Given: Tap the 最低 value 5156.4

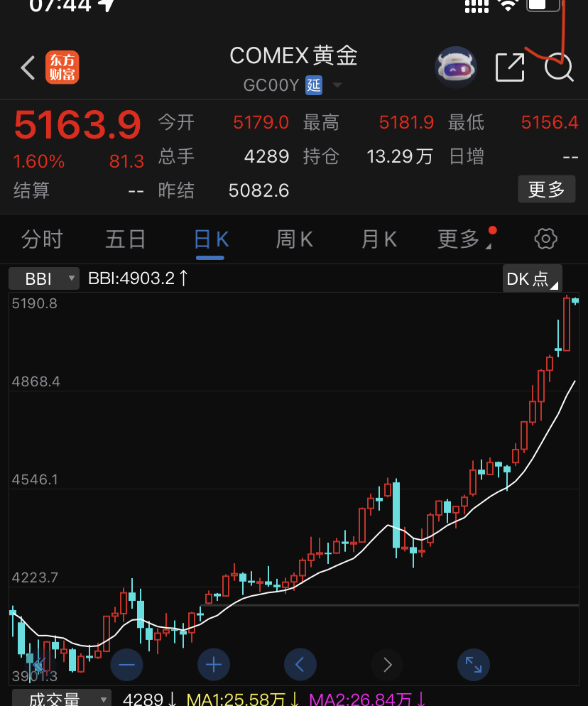Looking at the screenshot, I should click(x=549, y=122).
